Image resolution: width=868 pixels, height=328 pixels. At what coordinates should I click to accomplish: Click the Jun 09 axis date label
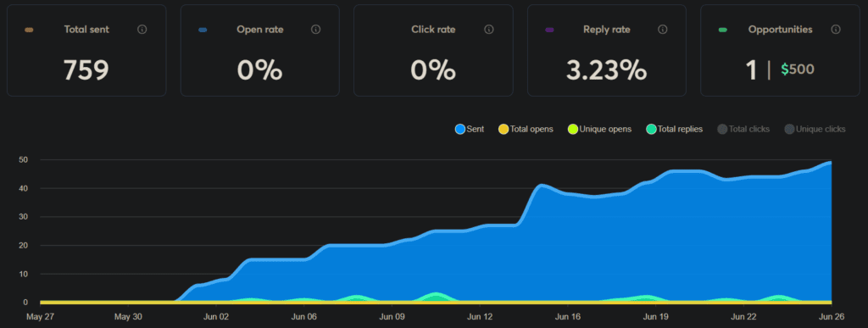click(x=392, y=317)
